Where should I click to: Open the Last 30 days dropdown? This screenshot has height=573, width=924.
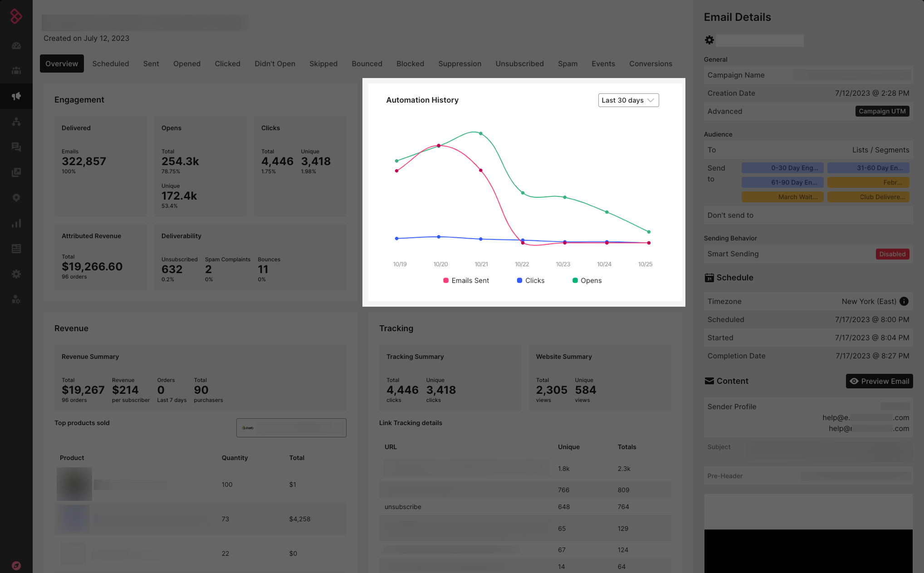[628, 100]
